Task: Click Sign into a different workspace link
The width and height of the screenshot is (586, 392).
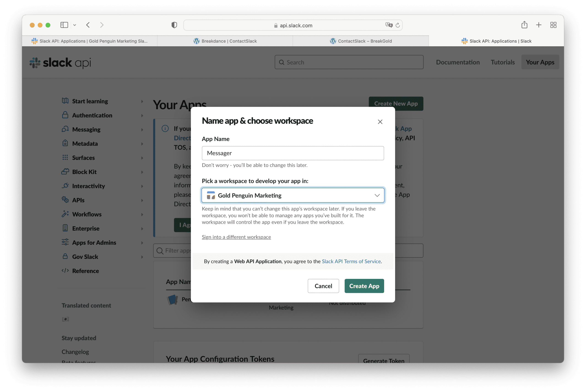Action: 236,237
